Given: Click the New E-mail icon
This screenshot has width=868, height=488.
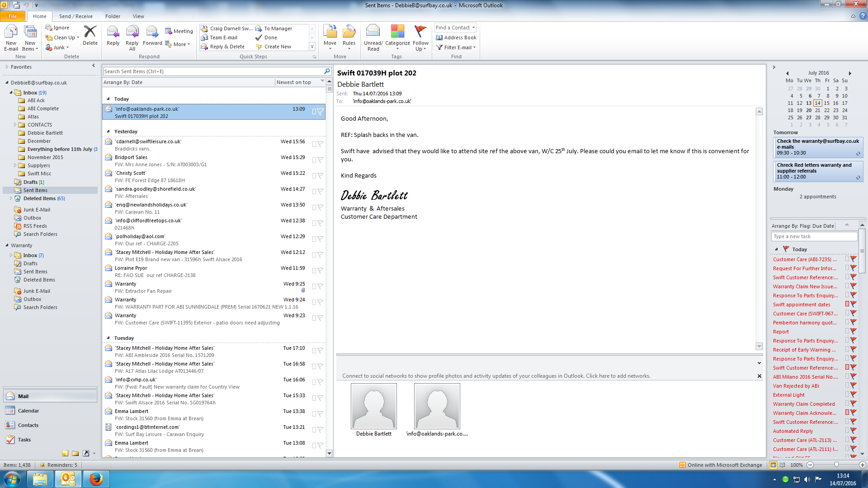Looking at the screenshot, I should (11, 32).
